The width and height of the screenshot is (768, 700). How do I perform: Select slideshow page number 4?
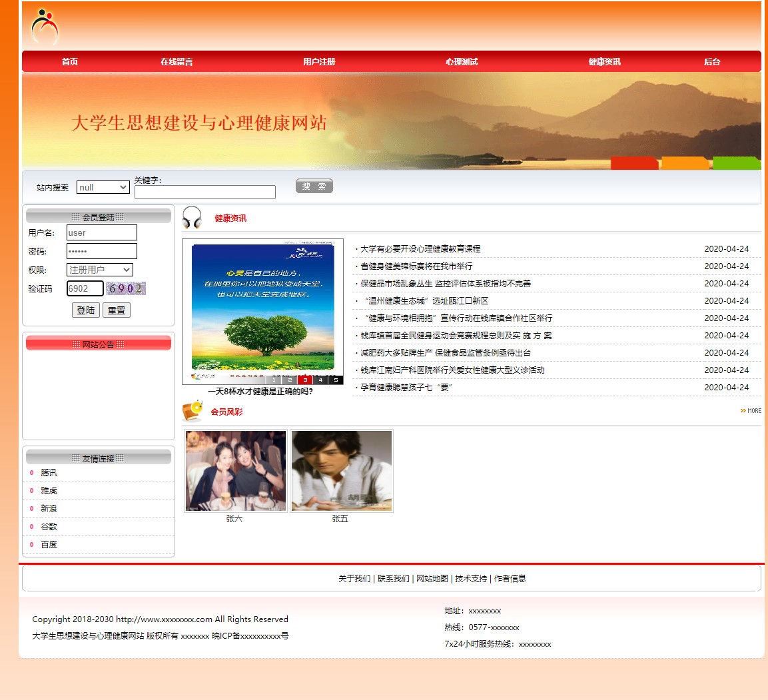321,380
